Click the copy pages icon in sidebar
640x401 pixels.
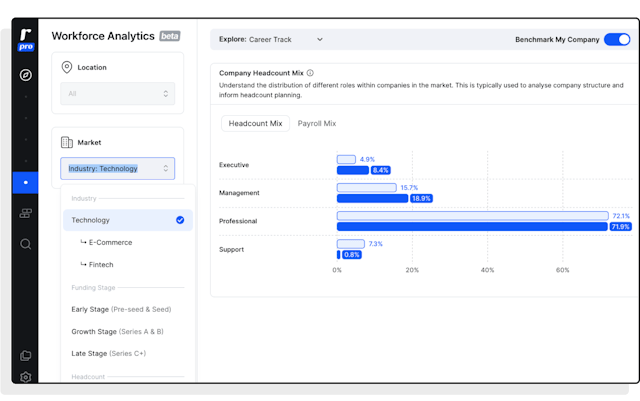coord(26,355)
